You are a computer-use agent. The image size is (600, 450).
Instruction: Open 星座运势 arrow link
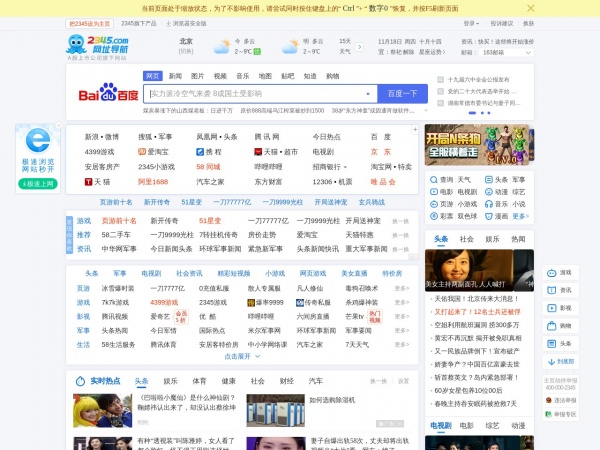pos(432,52)
